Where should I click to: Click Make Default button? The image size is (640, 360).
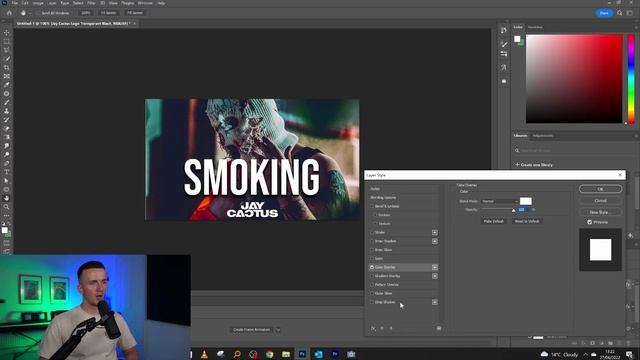pos(494,221)
